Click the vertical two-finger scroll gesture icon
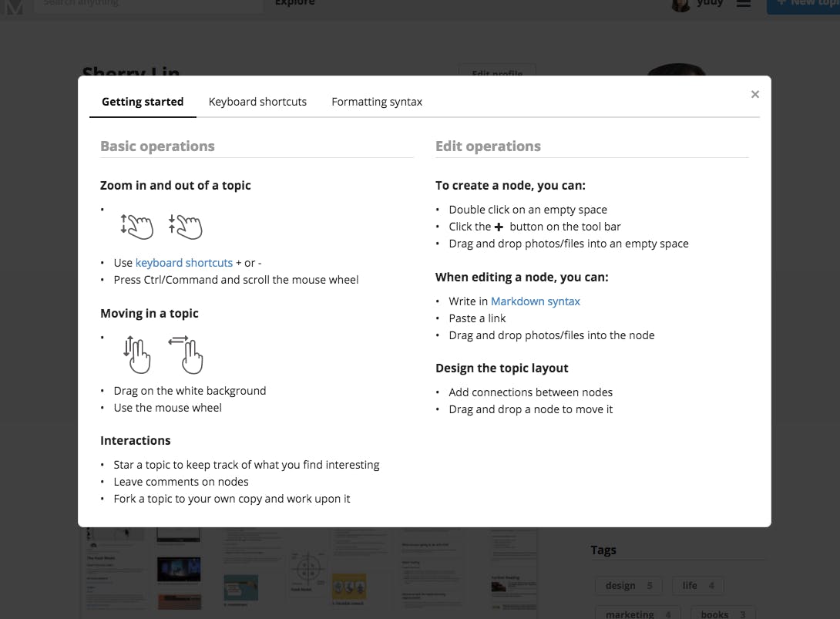840x619 pixels. pos(136,355)
